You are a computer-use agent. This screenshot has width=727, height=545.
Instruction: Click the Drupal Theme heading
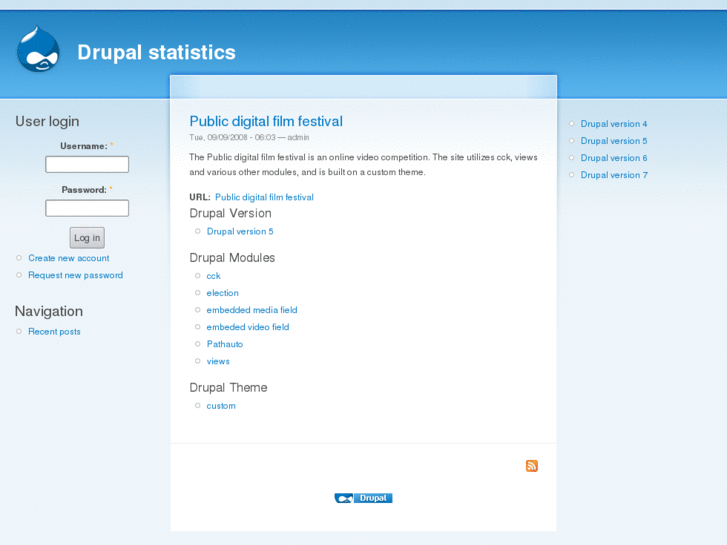[228, 388]
